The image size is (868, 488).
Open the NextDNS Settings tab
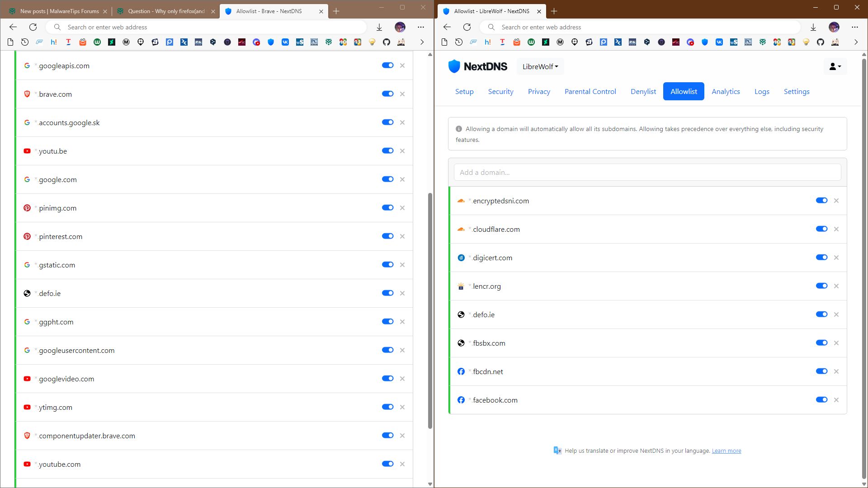point(797,91)
